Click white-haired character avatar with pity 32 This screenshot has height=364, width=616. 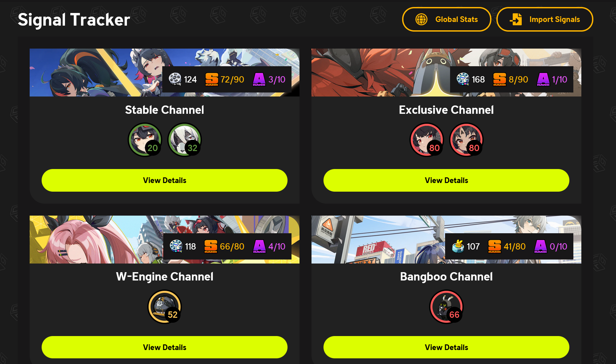coord(185,140)
